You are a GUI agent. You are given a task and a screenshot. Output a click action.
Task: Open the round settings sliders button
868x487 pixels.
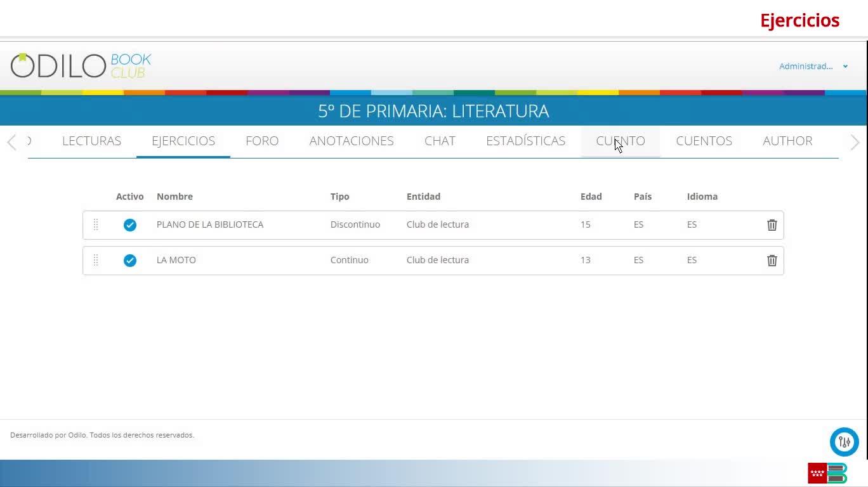(x=844, y=442)
